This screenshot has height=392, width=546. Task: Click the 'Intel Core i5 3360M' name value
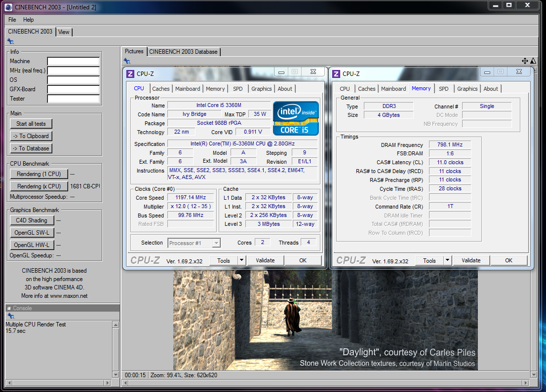coord(219,105)
